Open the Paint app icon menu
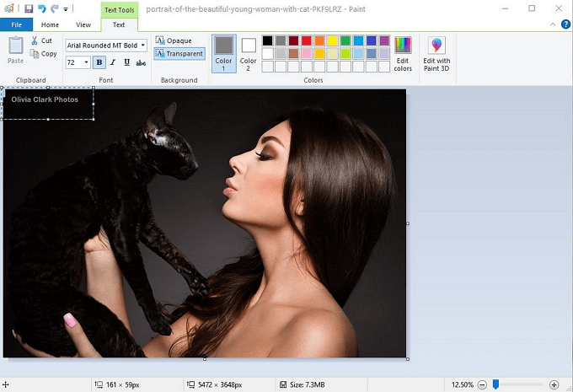The width and height of the screenshot is (573, 392). (8, 8)
